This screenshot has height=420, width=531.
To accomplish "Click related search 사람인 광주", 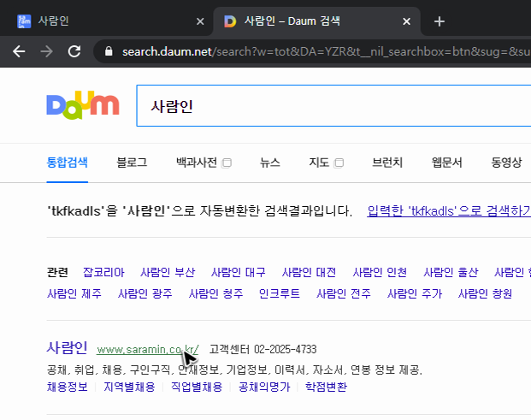I will tap(145, 293).
